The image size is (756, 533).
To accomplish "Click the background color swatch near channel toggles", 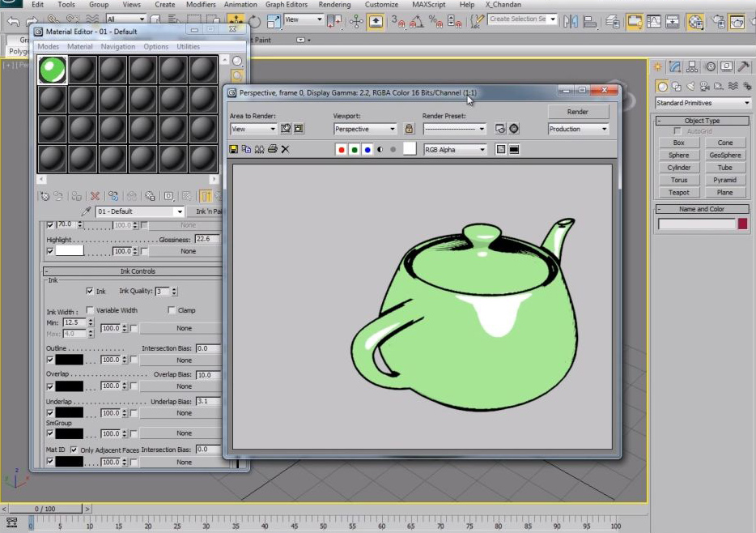I will (409, 149).
